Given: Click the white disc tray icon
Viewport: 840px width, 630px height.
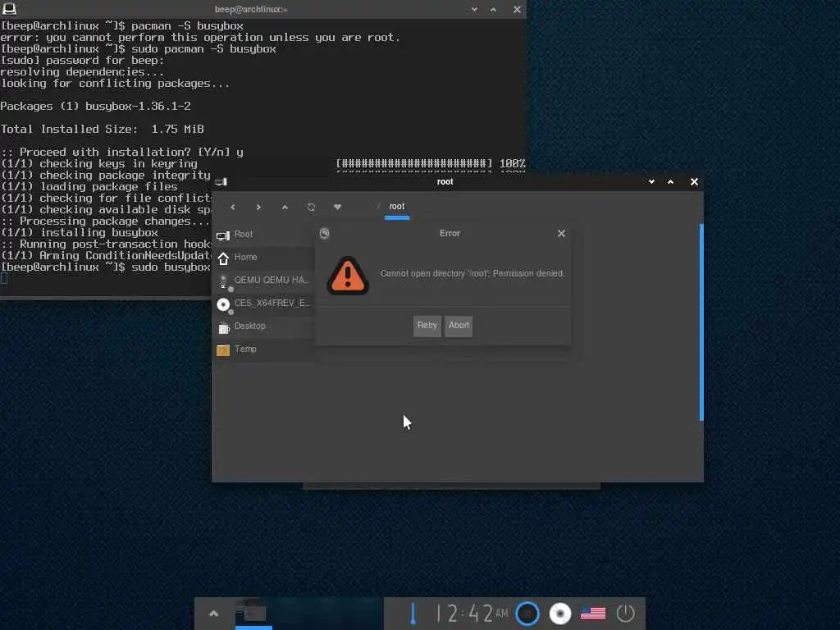Looking at the screenshot, I should click(x=560, y=614).
